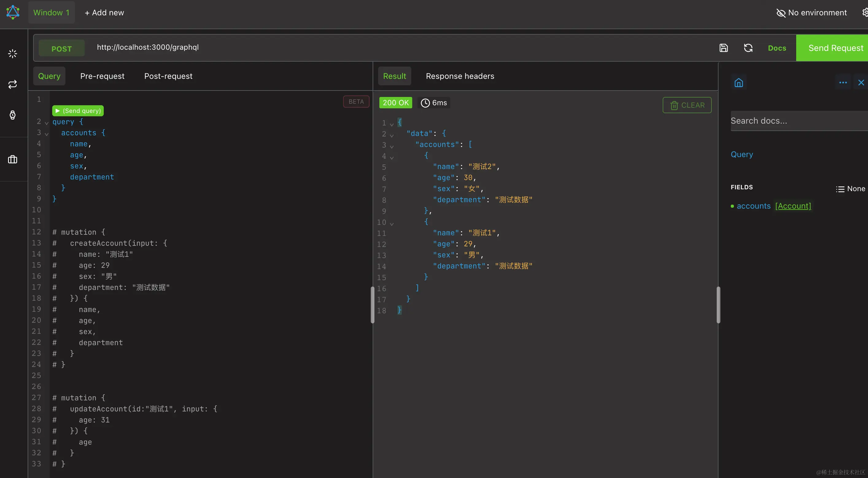This screenshot has width=868, height=478.
Task: Click the Altair logo icon
Action: pos(13,13)
